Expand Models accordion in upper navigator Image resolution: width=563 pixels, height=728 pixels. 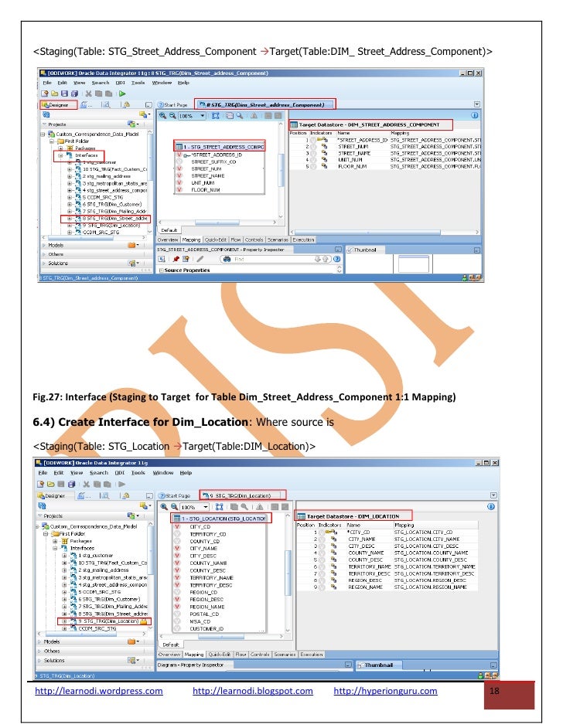pyautogui.click(x=45, y=245)
